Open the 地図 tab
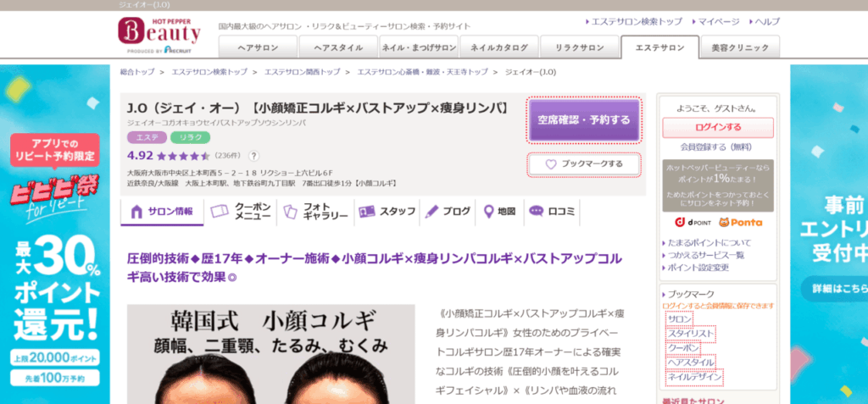 [499, 212]
